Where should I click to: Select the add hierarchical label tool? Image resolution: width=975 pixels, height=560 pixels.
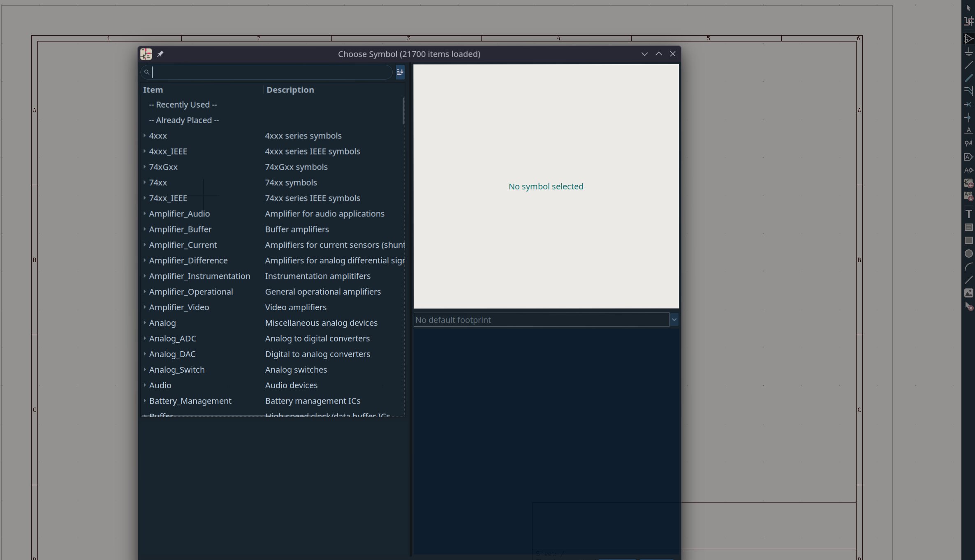(x=968, y=170)
